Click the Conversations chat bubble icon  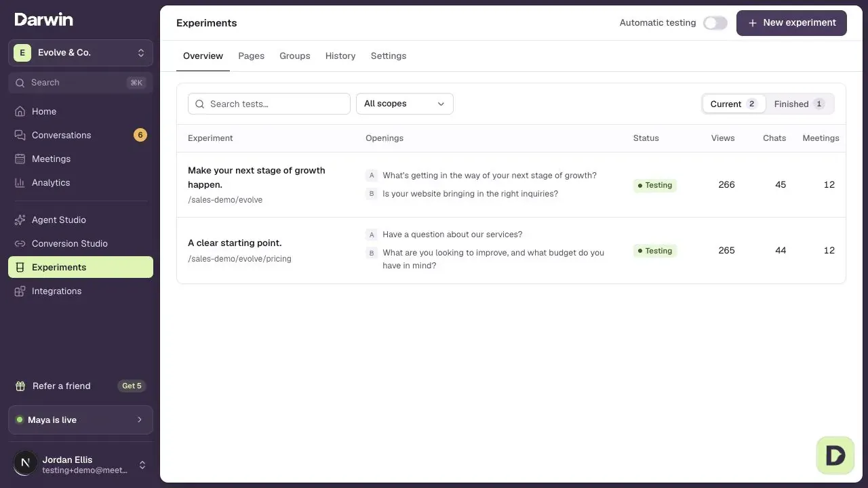[x=20, y=135]
